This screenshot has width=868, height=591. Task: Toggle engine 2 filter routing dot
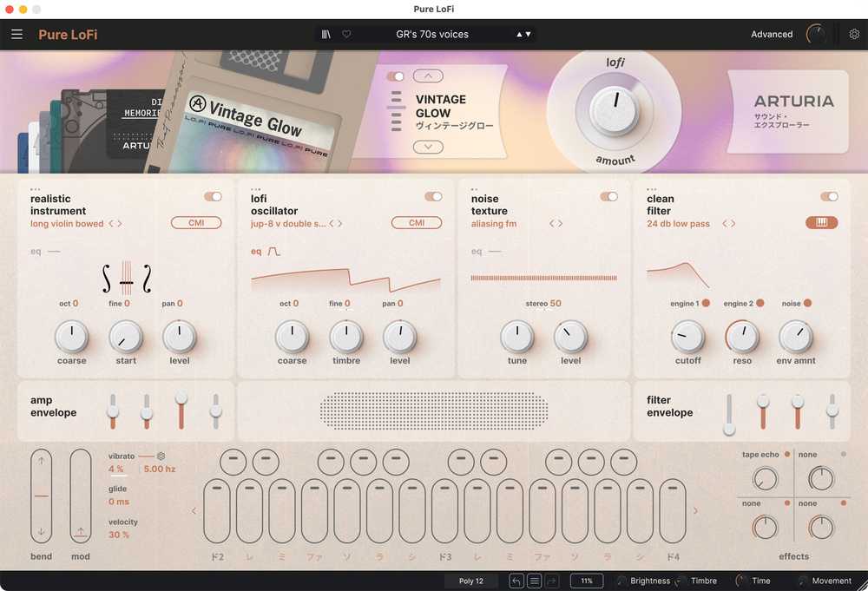tap(760, 303)
